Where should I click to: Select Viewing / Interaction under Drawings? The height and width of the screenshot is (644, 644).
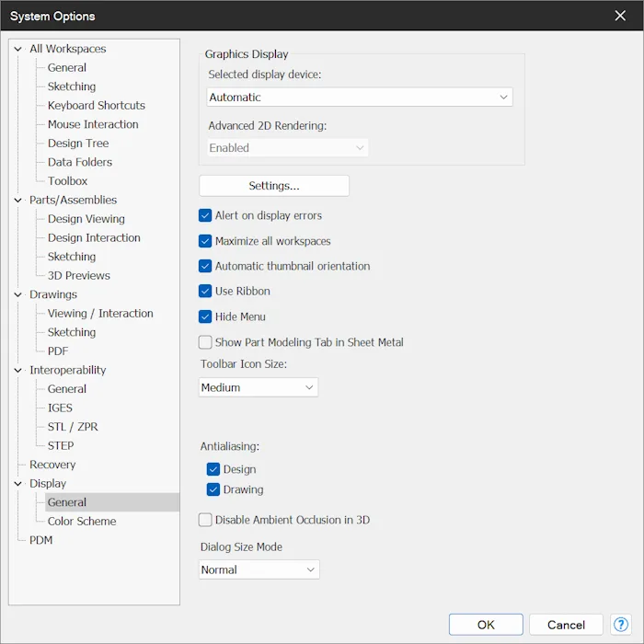[x=100, y=313]
